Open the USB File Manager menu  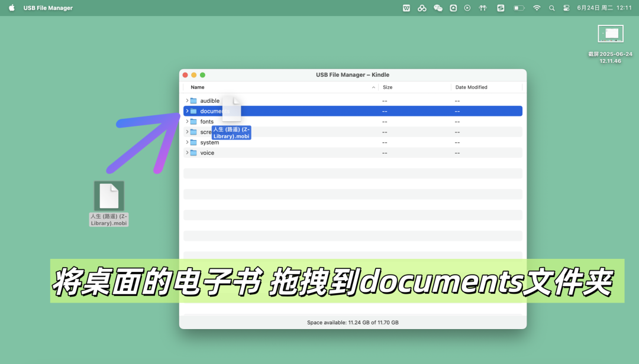pyautogui.click(x=48, y=8)
